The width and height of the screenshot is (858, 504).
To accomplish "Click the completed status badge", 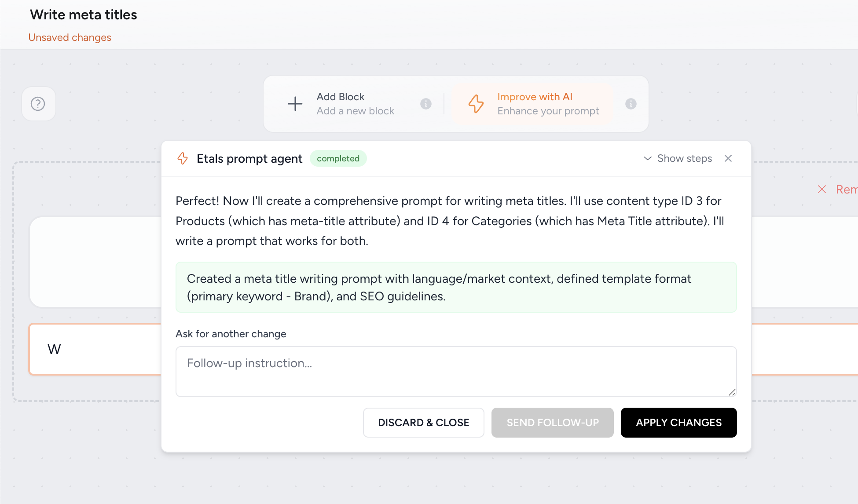I will [338, 158].
